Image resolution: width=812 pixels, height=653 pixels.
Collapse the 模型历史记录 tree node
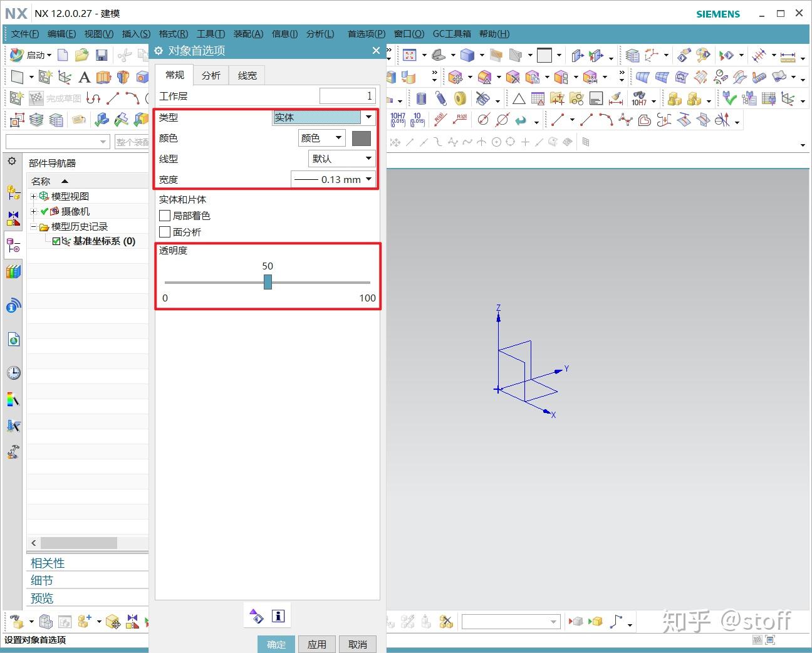coord(34,226)
